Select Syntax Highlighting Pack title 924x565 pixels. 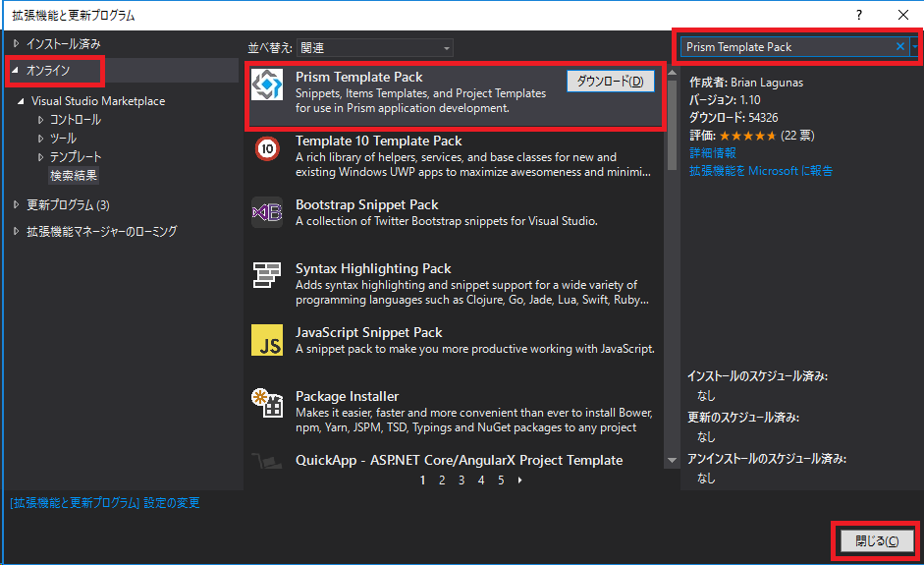(373, 268)
